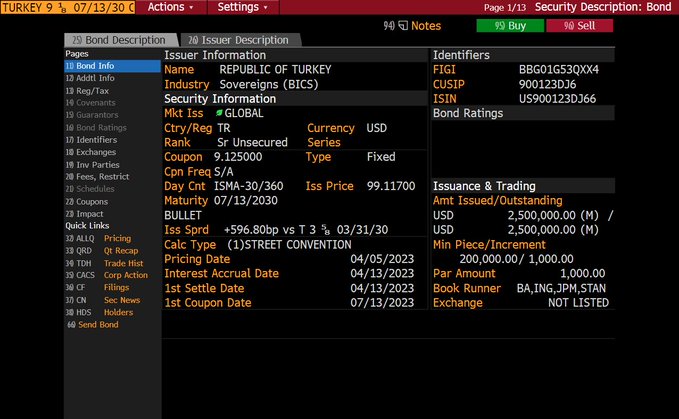Click the Pricing Date 04/05/2023
Screen dimensions: 679x419
[x=382, y=259]
